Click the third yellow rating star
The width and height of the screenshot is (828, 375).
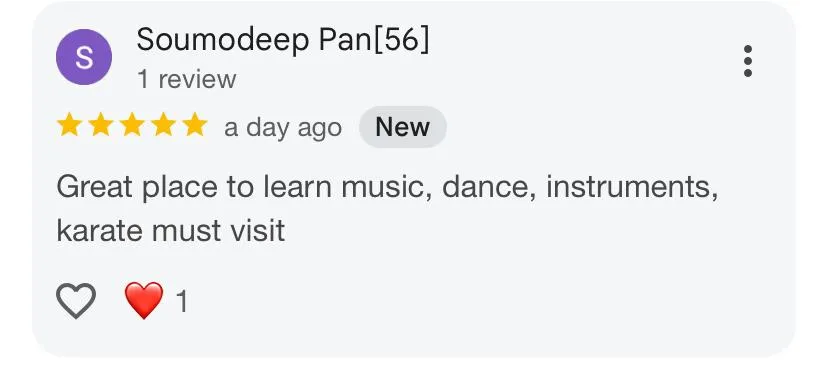click(132, 125)
